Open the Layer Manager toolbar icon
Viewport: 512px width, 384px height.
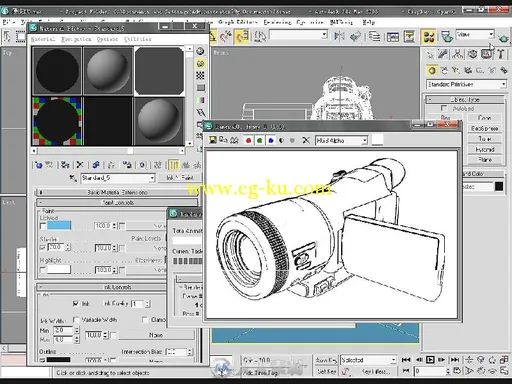pyautogui.click(x=374, y=36)
